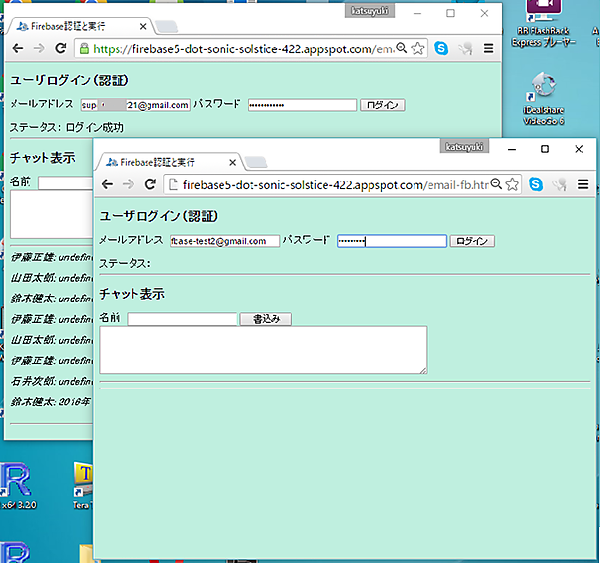This screenshot has height=563, width=600.
Task: Click ログイン button in back window
Action: pyautogui.click(x=382, y=105)
